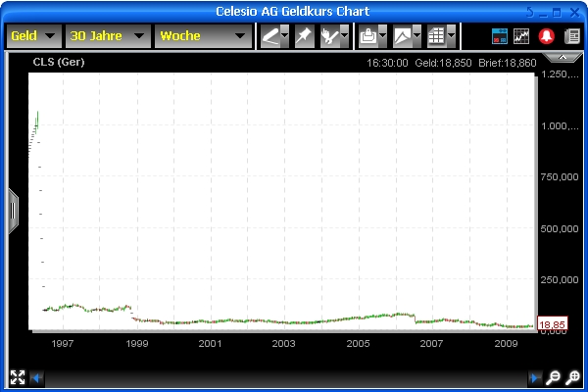Open the mini line chart window icon
This screenshot has width=588, height=392.
click(x=522, y=36)
